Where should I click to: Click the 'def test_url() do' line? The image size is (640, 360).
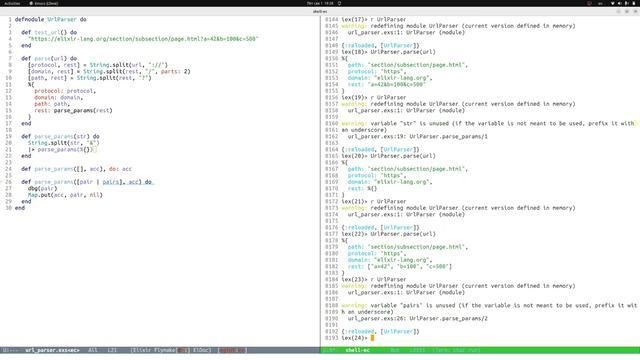point(49,32)
